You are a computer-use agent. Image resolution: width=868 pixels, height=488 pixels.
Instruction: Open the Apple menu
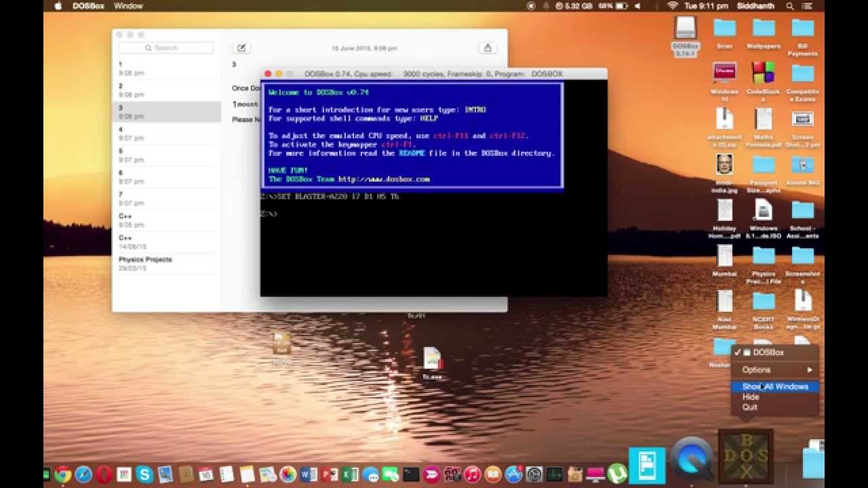coord(58,5)
